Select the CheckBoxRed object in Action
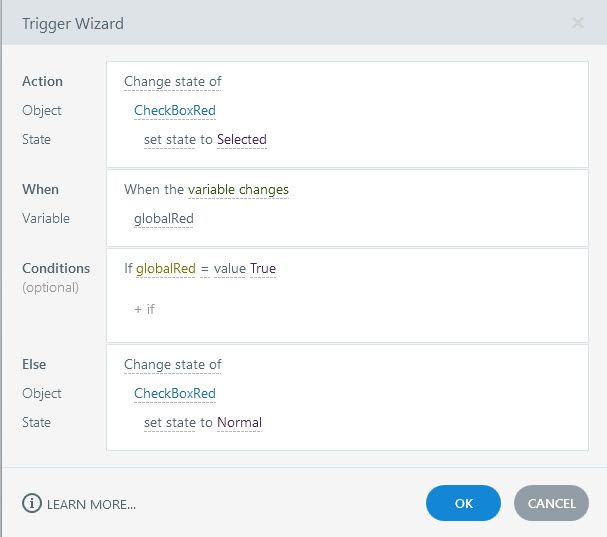The height and width of the screenshot is (537, 607). [174, 110]
